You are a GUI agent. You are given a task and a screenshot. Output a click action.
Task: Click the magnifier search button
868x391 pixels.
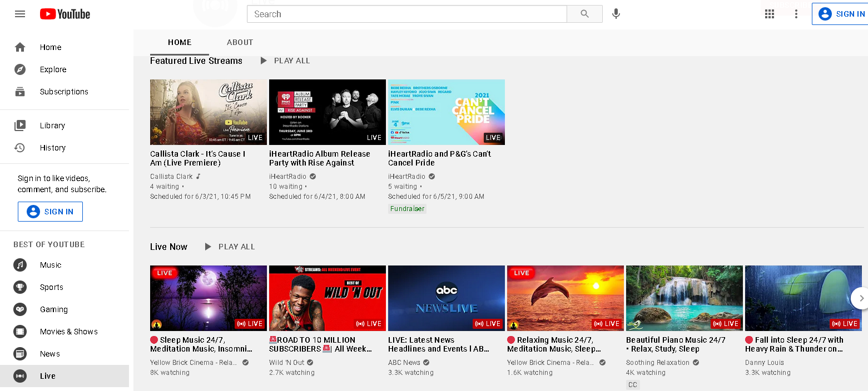(x=584, y=14)
